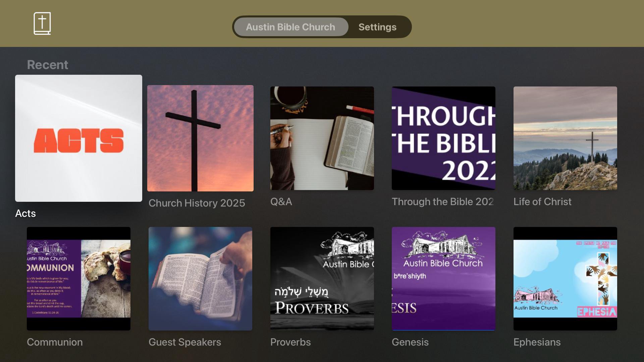Image resolution: width=644 pixels, height=362 pixels.
Task: Click the Church History 2025 title label
Action: click(x=197, y=203)
